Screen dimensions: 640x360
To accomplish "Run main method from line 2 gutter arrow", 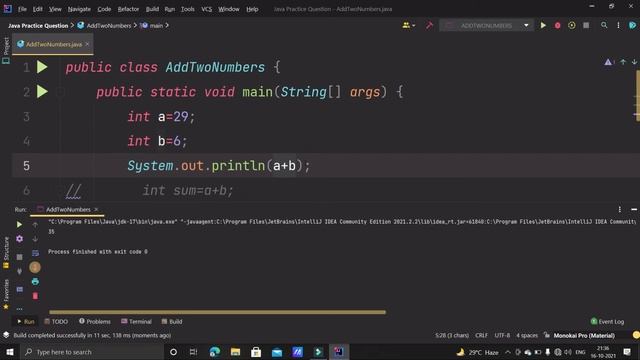I will pyautogui.click(x=42, y=91).
